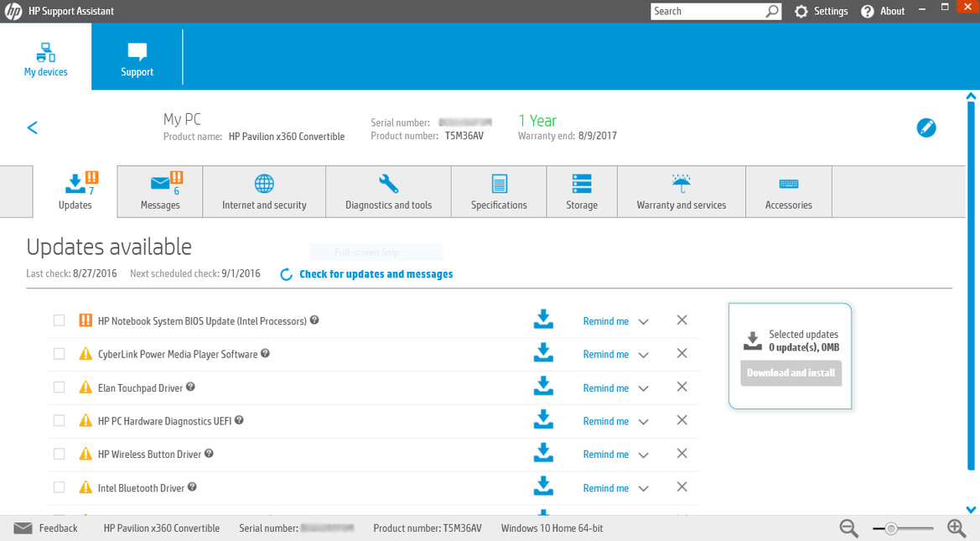Open the Diagnostics and tools tab

(x=389, y=191)
